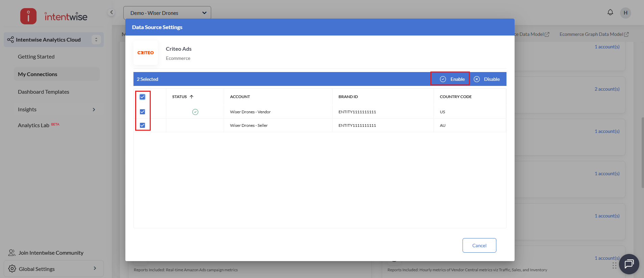Toggle the select-all header checkbox
Image resolution: width=644 pixels, height=278 pixels.
143,97
